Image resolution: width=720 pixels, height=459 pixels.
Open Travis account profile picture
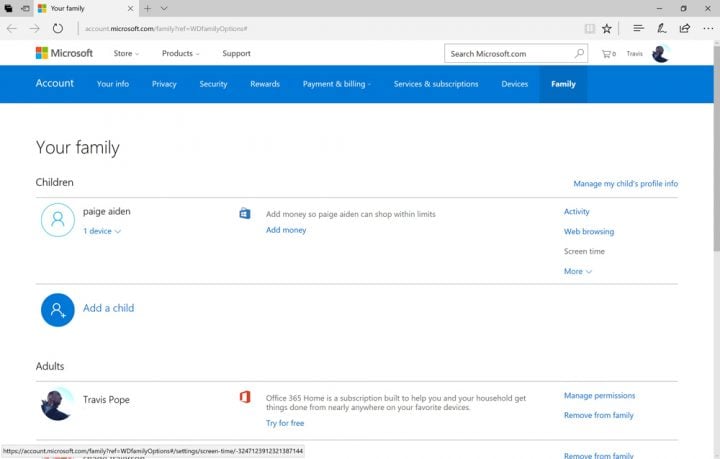pyautogui.click(x=661, y=54)
